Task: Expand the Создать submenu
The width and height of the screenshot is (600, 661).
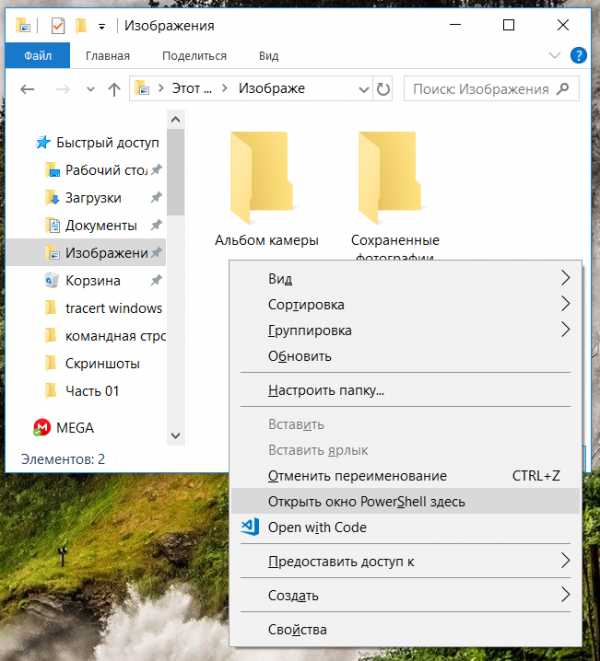Action: (565, 595)
